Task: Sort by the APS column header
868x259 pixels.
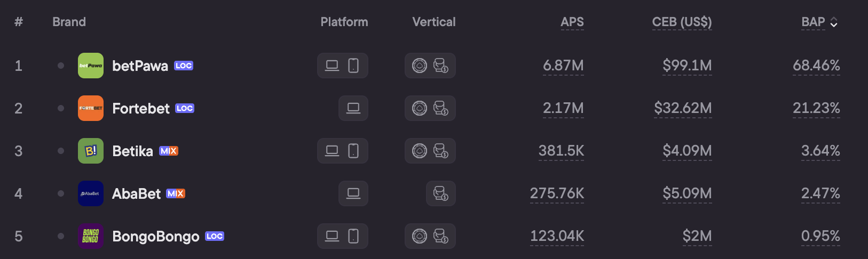Action: [x=572, y=22]
